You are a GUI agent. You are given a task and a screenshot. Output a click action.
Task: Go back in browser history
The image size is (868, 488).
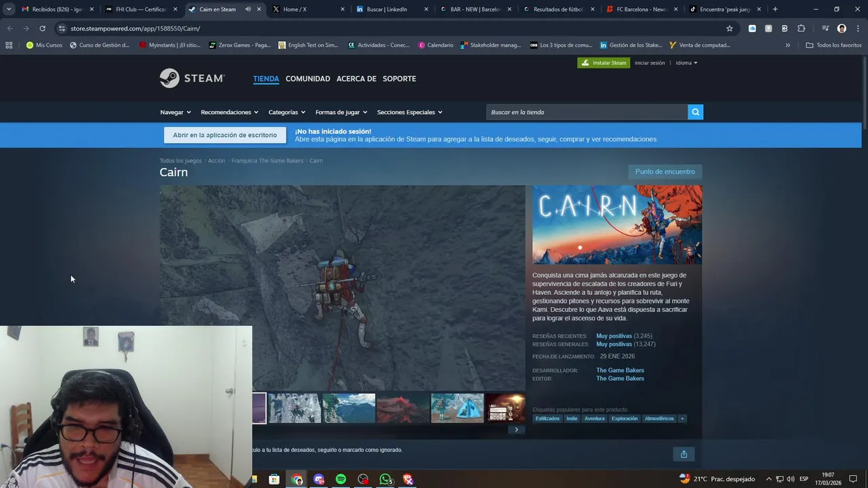pyautogui.click(x=9, y=28)
